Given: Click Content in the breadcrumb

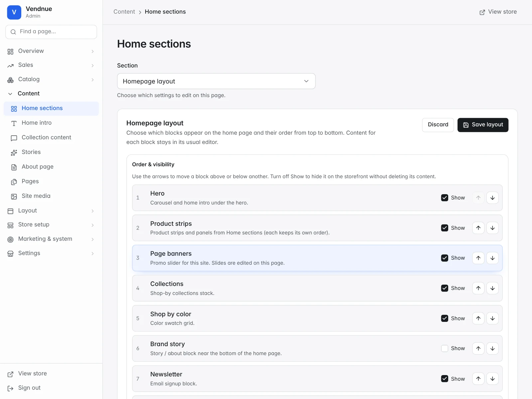Looking at the screenshot, I should pyautogui.click(x=124, y=12).
